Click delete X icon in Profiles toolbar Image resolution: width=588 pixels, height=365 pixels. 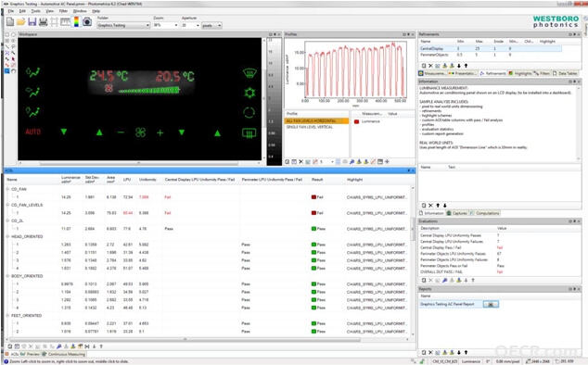point(300,161)
